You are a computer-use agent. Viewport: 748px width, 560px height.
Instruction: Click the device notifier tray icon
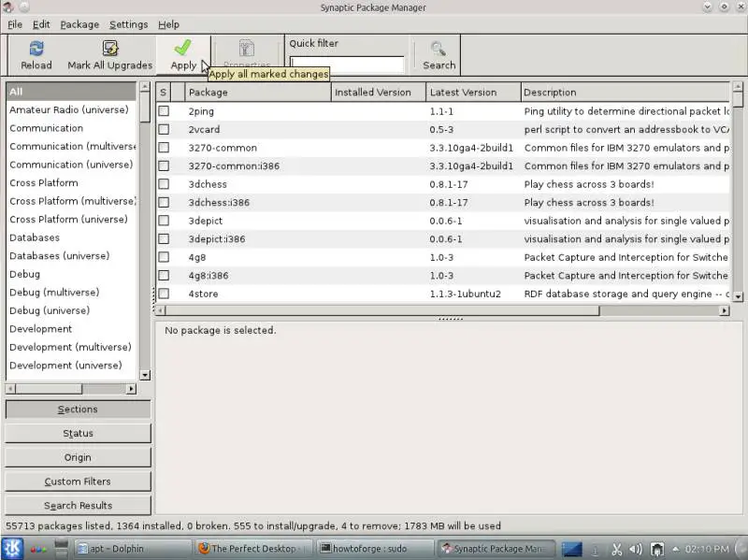pos(657,550)
